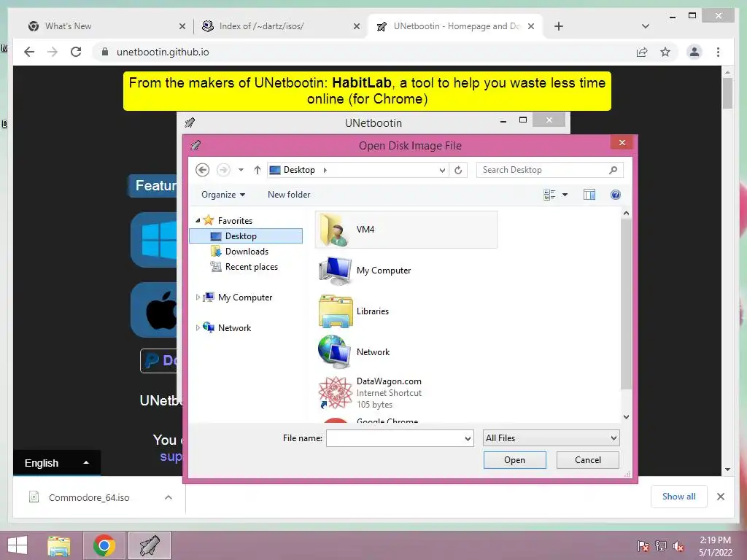The width and height of the screenshot is (747, 560).
Task: Open the HabitLab link in banner
Action: tap(362, 83)
